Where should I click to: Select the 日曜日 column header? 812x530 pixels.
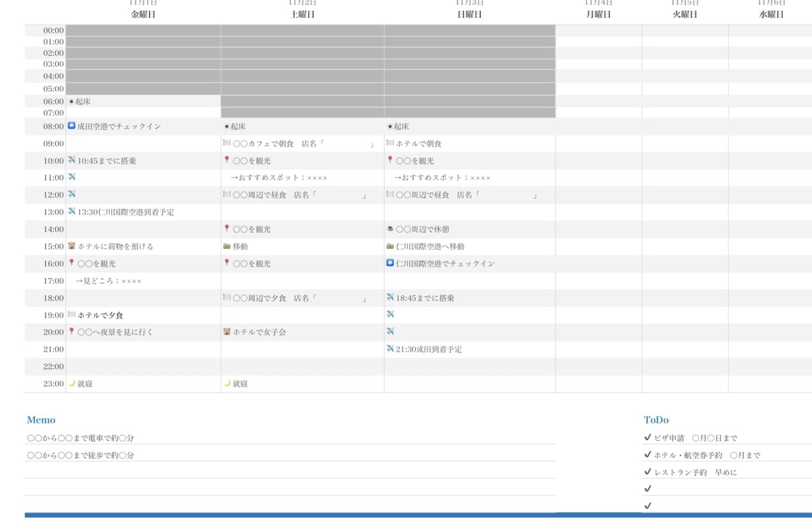[x=469, y=14]
